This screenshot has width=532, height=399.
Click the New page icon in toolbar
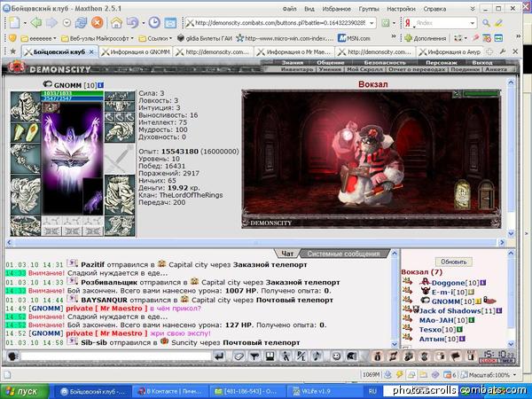(x=14, y=23)
